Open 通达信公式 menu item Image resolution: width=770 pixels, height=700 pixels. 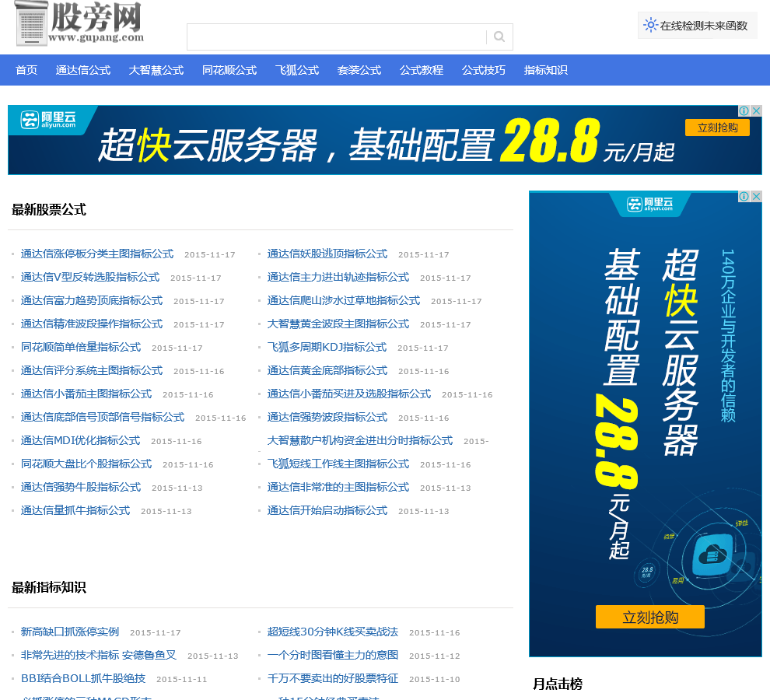click(x=83, y=70)
